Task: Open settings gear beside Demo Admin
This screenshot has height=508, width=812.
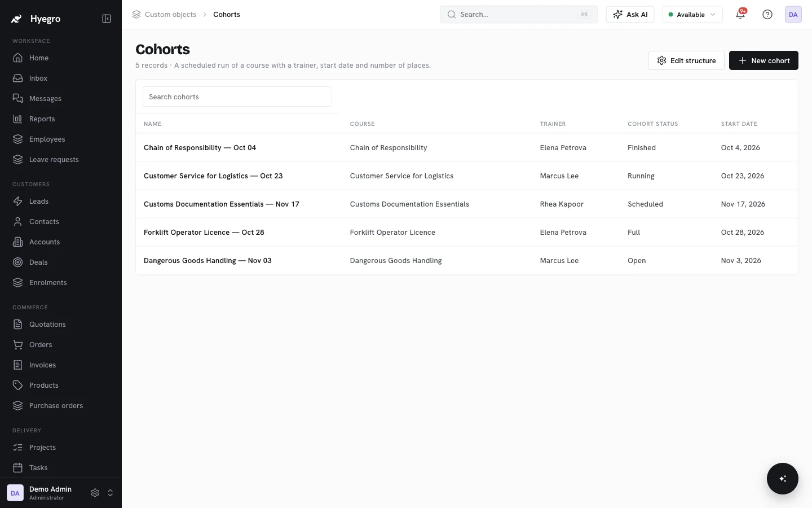Action: (x=95, y=493)
